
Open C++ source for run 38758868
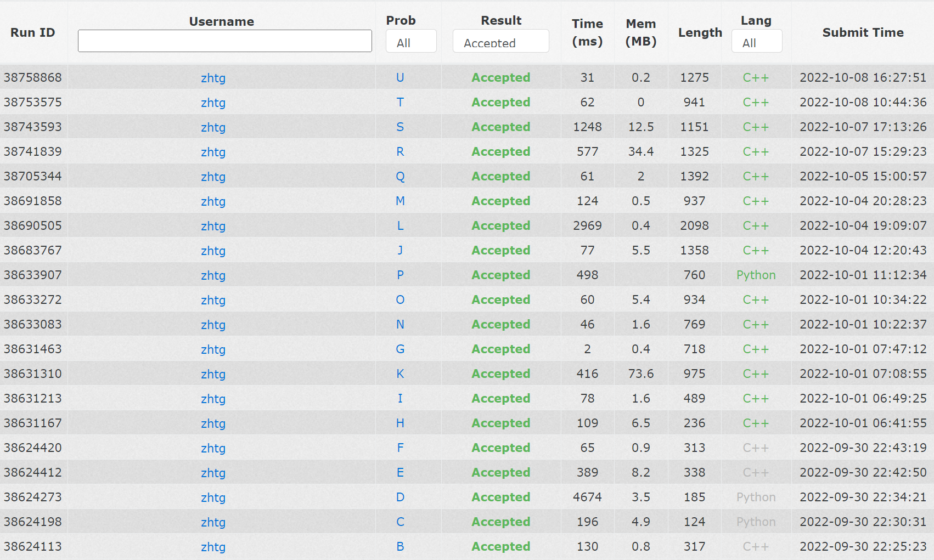click(x=756, y=78)
